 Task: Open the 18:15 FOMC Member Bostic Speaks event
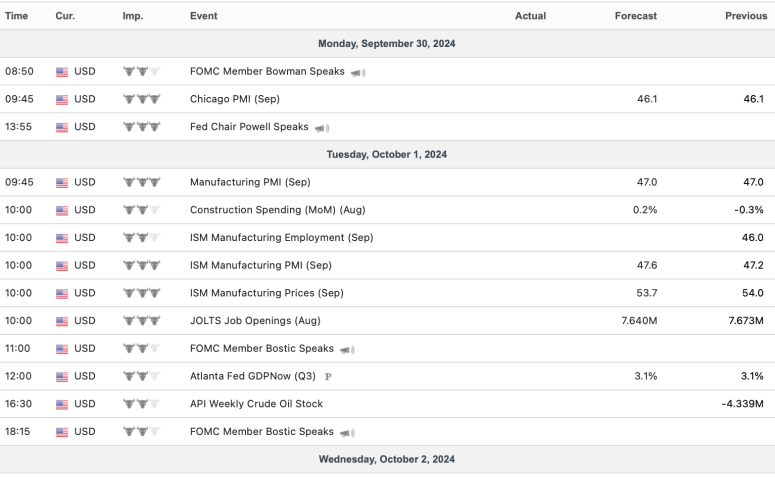coord(261,431)
